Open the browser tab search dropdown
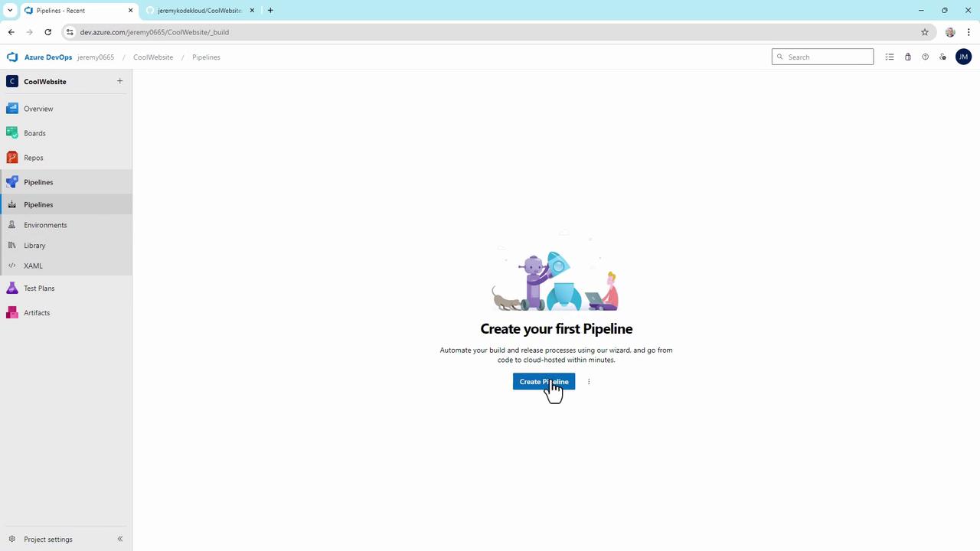Image resolution: width=980 pixels, height=551 pixels. point(10,11)
